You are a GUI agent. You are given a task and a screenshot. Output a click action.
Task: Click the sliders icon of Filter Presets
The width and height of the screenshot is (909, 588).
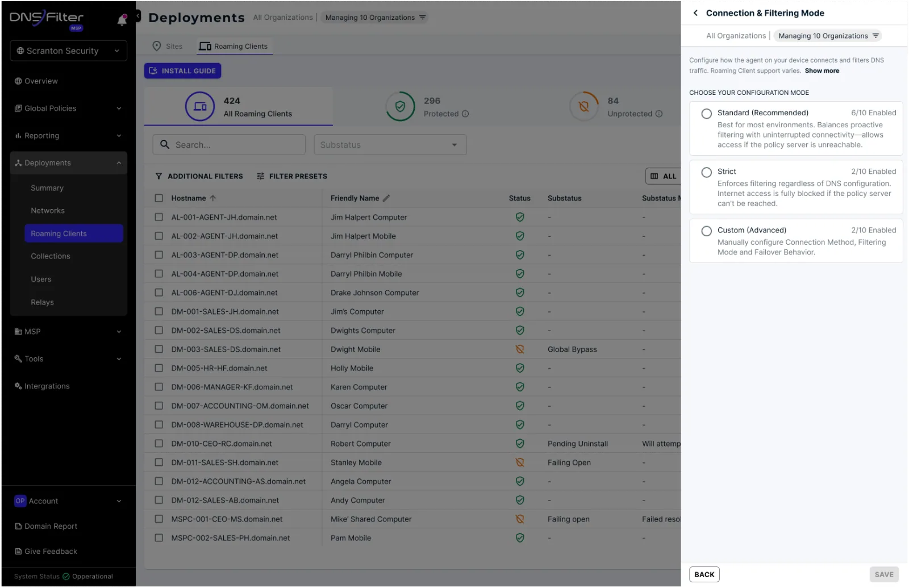pyautogui.click(x=260, y=176)
